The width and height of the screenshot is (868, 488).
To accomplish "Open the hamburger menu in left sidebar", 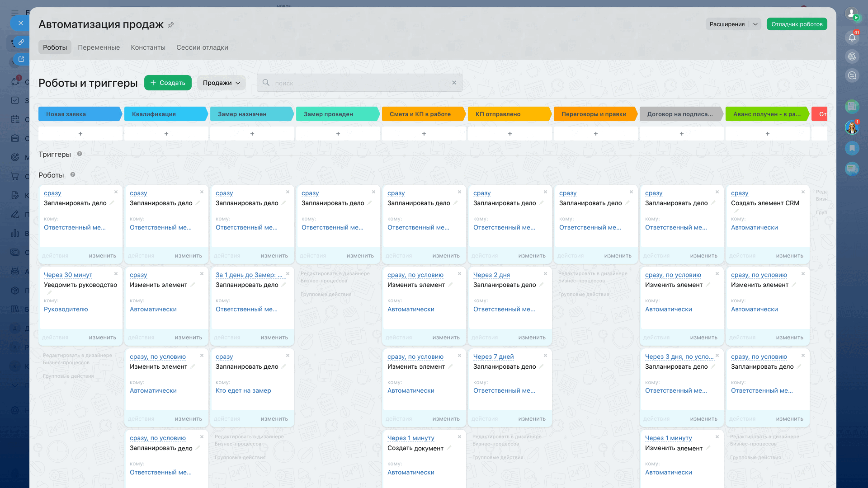I will [15, 13].
